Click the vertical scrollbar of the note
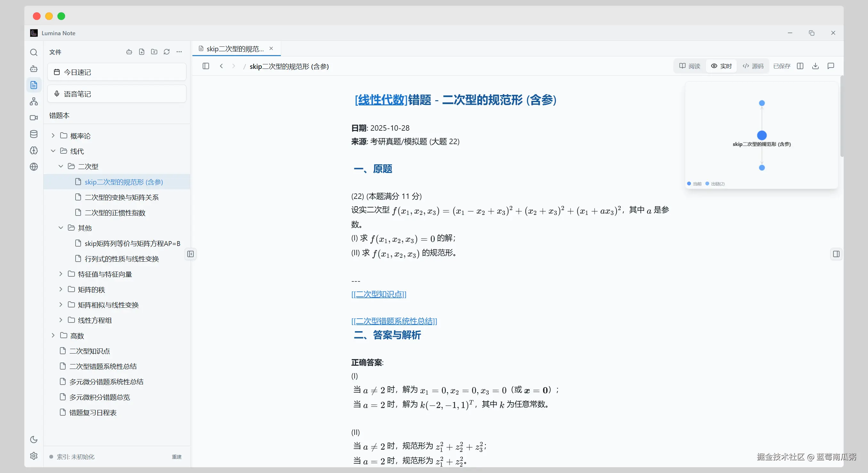868x473 pixels. pyautogui.click(x=841, y=116)
